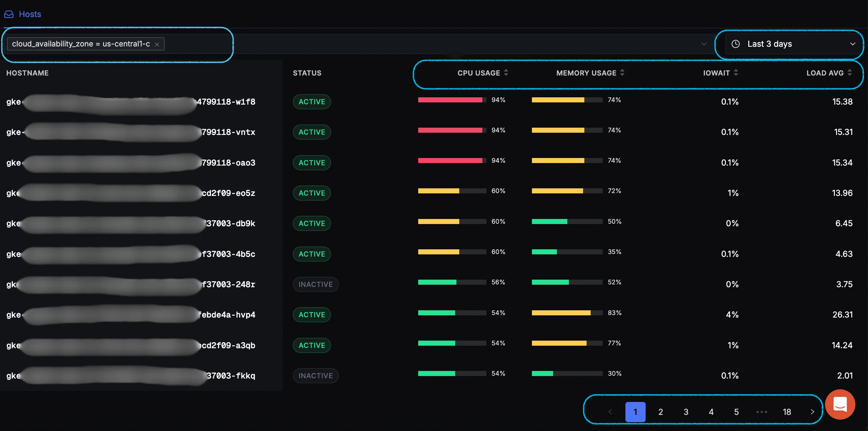The height and width of the screenshot is (431, 868).
Task: Open host ending in 799118-oao3
Action: point(131,163)
